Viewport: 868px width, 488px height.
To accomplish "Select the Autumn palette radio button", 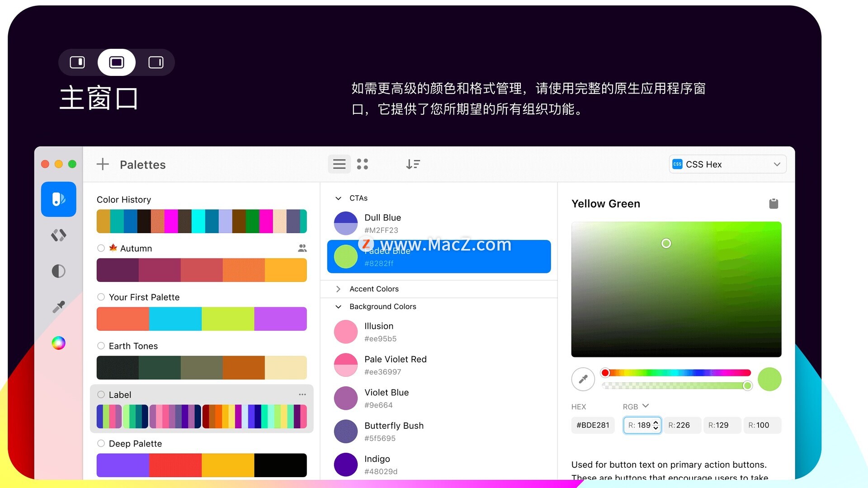I will tap(101, 248).
